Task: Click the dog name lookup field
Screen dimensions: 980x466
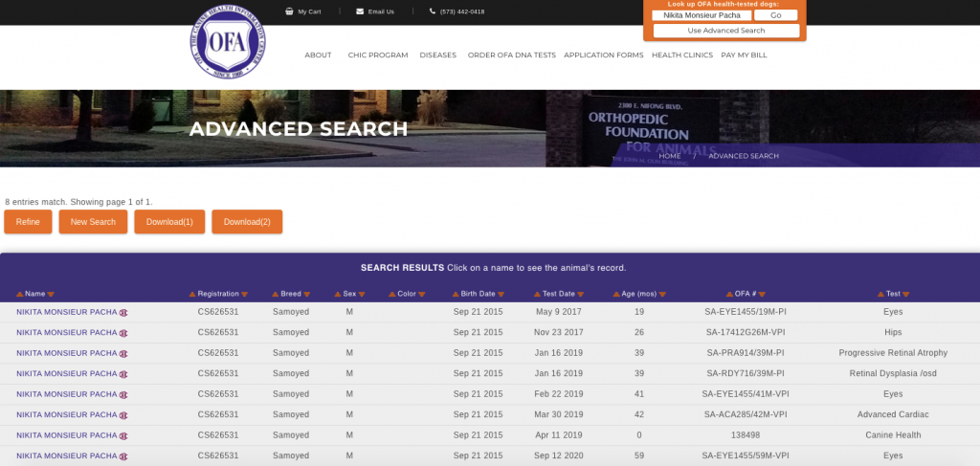Action: coord(702,15)
